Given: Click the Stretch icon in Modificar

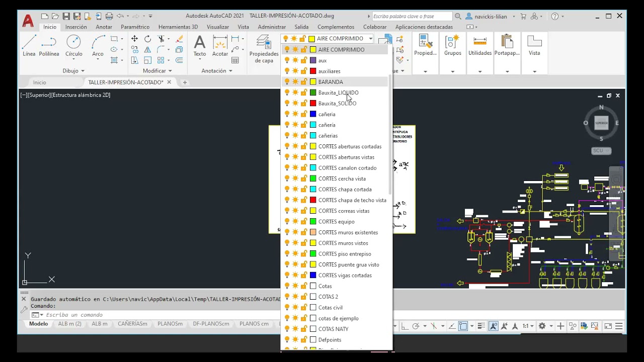Looking at the screenshot, I should click(134, 60).
